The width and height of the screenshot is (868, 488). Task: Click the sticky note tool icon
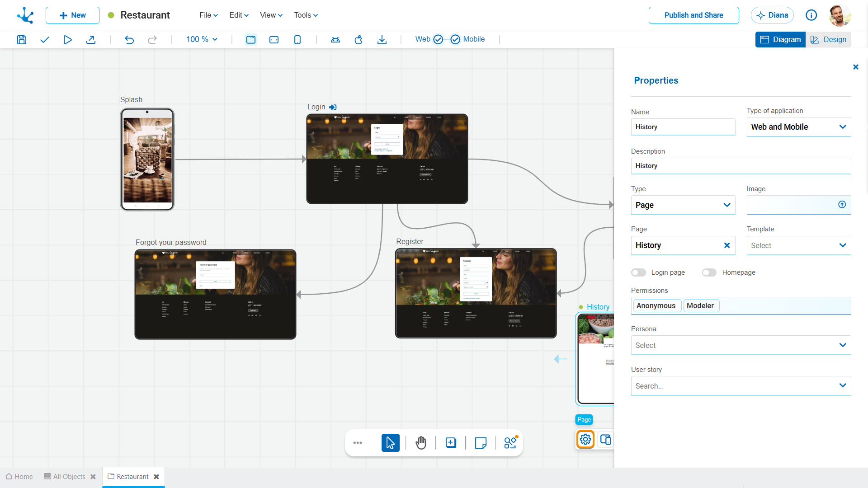(481, 443)
